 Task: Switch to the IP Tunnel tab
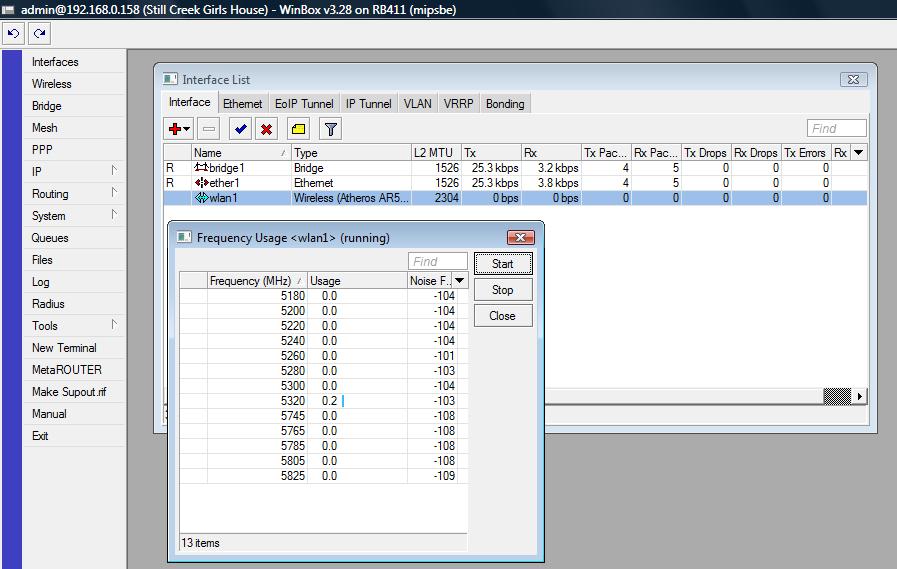[x=368, y=104]
